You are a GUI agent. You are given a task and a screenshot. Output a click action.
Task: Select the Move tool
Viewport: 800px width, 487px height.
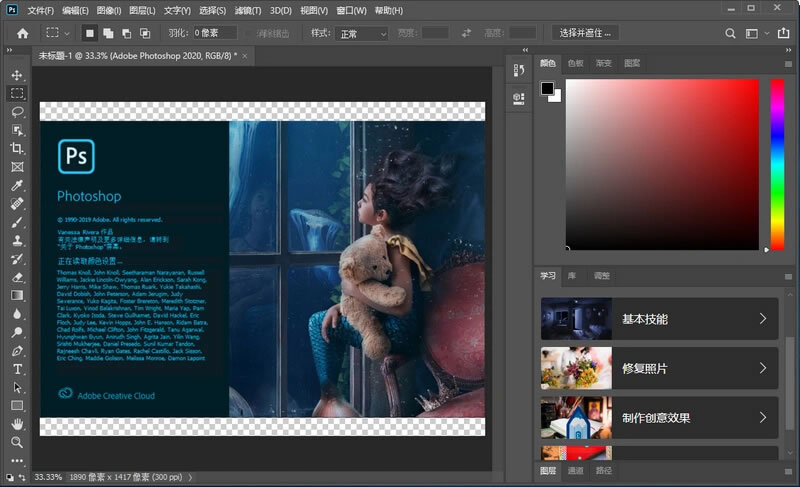point(17,75)
